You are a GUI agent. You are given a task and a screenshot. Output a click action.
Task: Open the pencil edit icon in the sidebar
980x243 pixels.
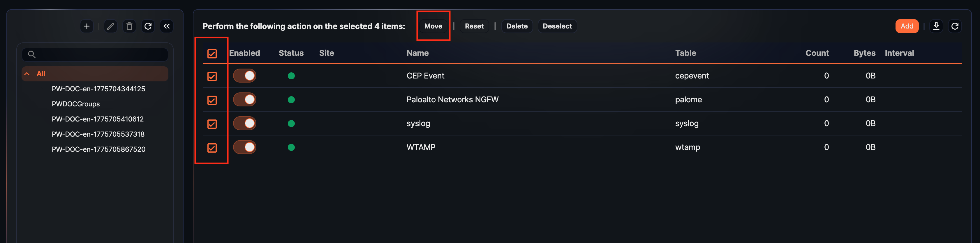tap(110, 26)
